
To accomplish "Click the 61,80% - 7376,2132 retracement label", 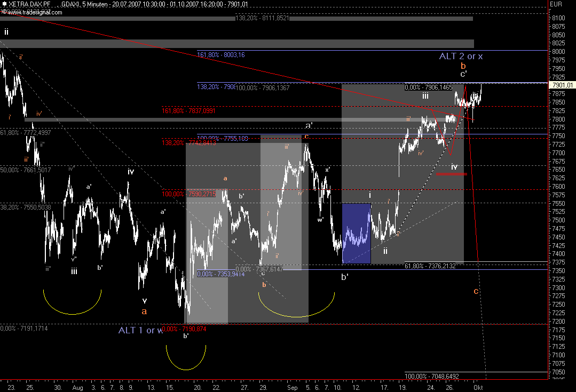I will coord(430,266).
